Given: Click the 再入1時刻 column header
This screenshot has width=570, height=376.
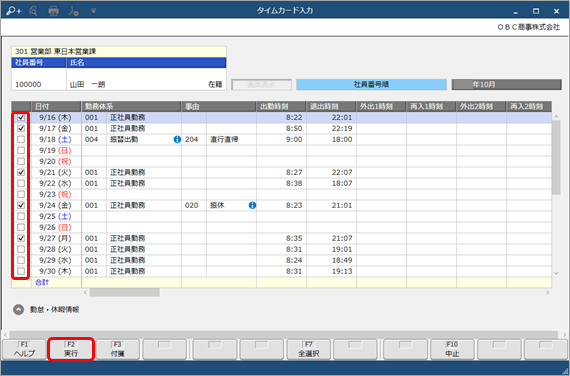Looking at the screenshot, I should click(431, 107).
